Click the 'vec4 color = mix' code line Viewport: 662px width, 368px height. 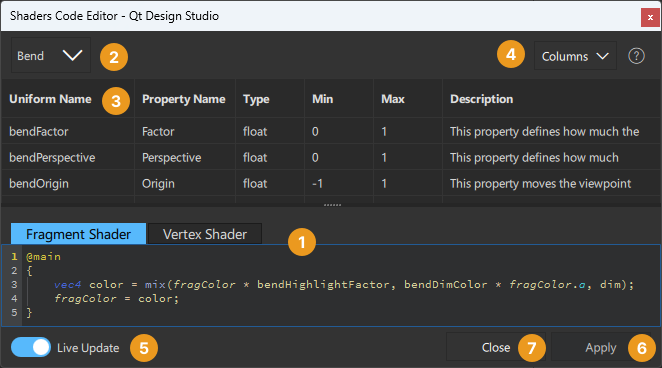344,284
